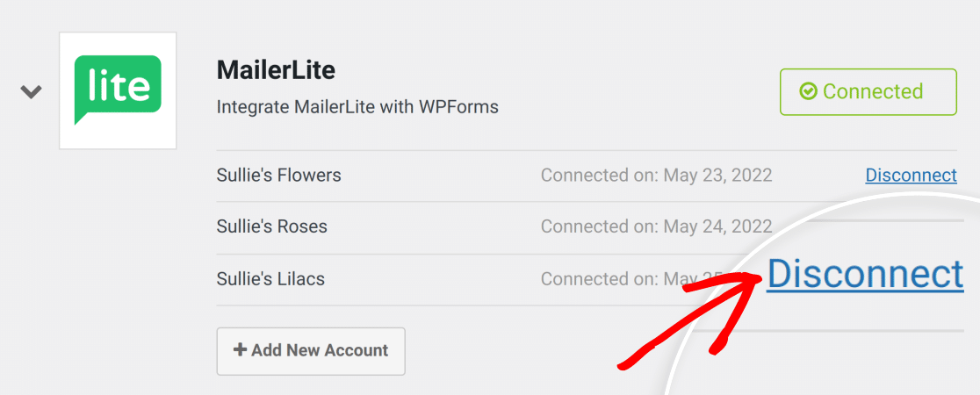Select the Sullie's Flowers account name

click(x=278, y=175)
